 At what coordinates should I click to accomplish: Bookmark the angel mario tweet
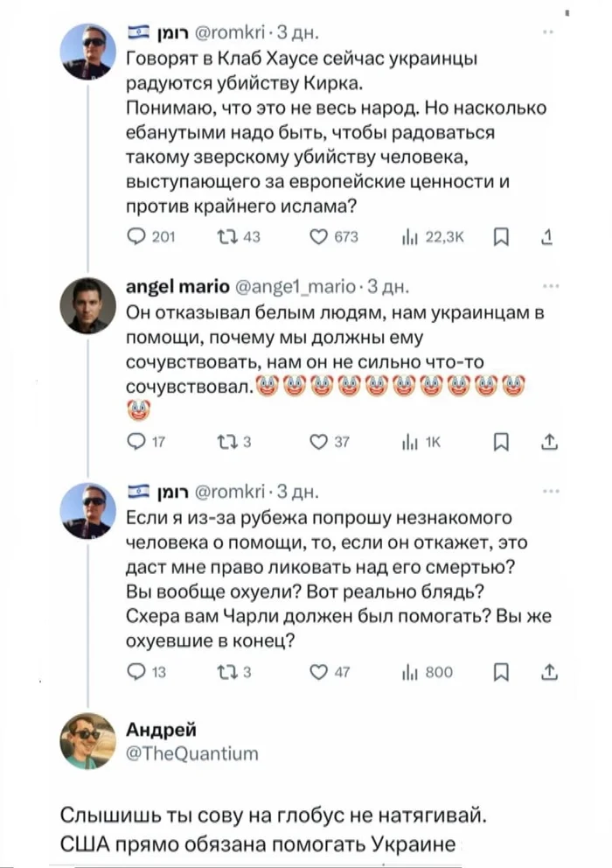coord(500,443)
